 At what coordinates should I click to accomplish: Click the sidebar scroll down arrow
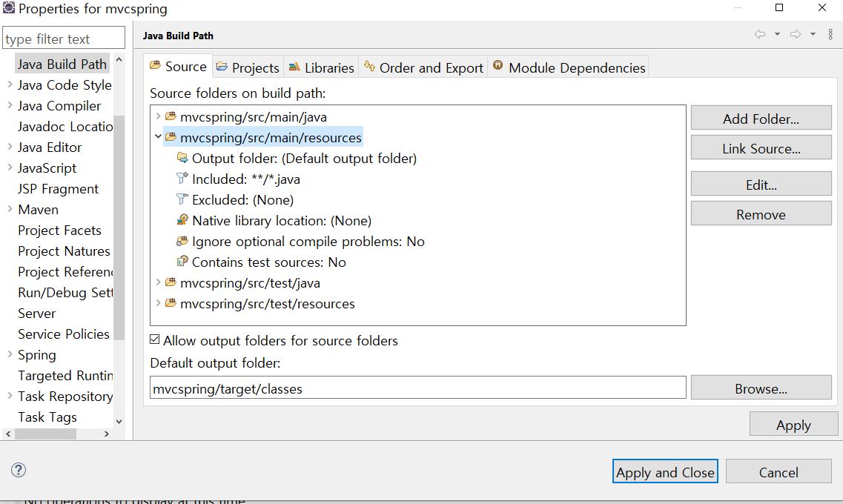119,421
